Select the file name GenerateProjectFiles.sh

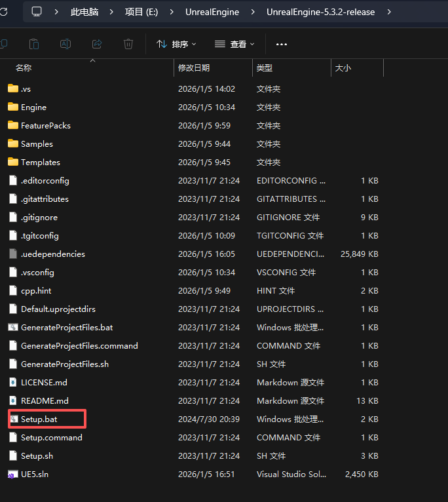[65, 364]
